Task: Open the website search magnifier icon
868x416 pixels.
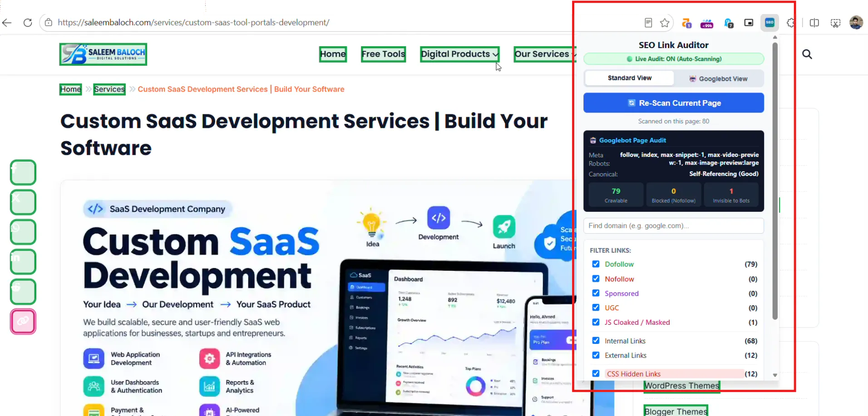Action: pos(807,54)
